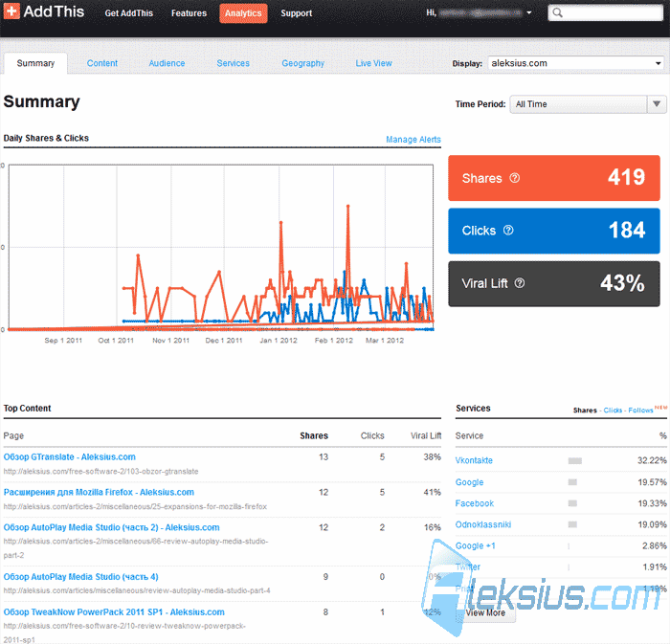Click the View More button
The height and width of the screenshot is (644, 670).
(485, 612)
